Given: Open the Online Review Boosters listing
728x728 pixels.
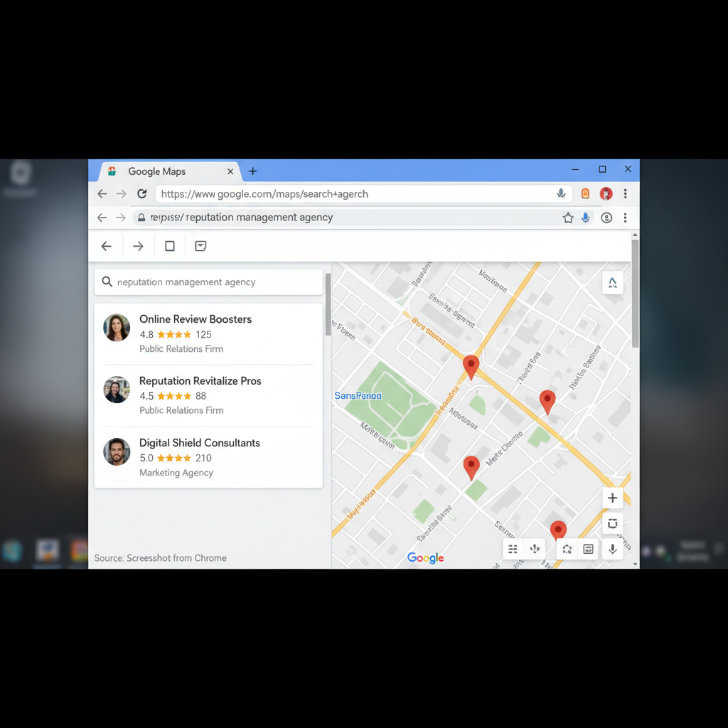Looking at the screenshot, I should (208, 334).
